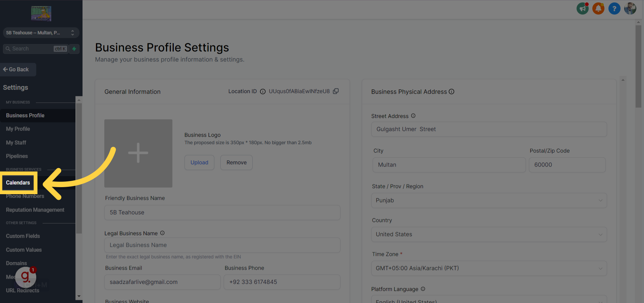
Task: Open Reputation Management settings
Action: 35,210
